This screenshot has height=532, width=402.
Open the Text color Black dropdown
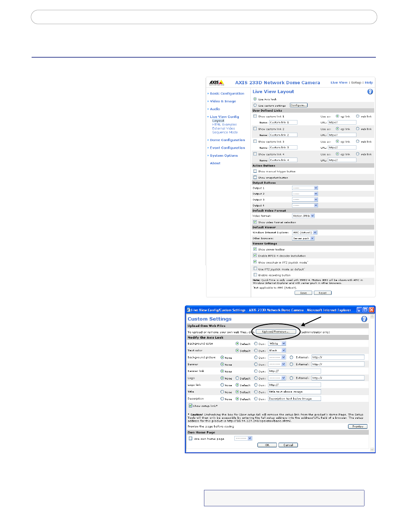click(x=277, y=350)
